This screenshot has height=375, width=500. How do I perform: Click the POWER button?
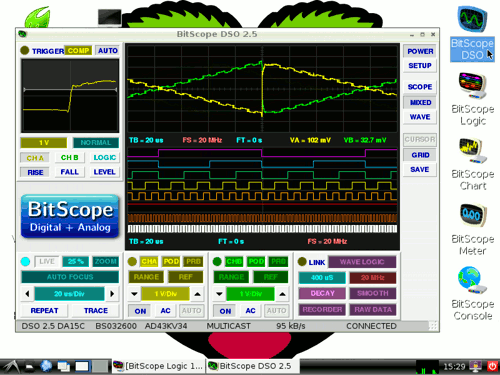tap(420, 51)
